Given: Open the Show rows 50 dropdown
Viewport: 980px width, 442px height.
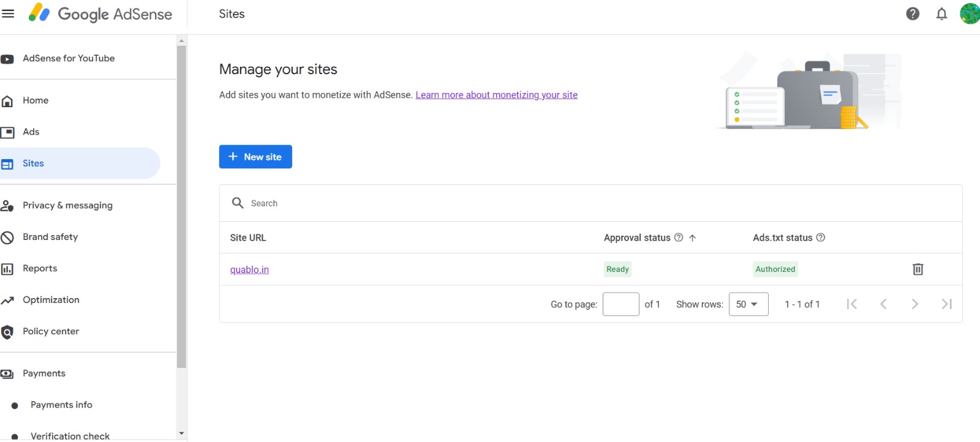Looking at the screenshot, I should pyautogui.click(x=748, y=304).
